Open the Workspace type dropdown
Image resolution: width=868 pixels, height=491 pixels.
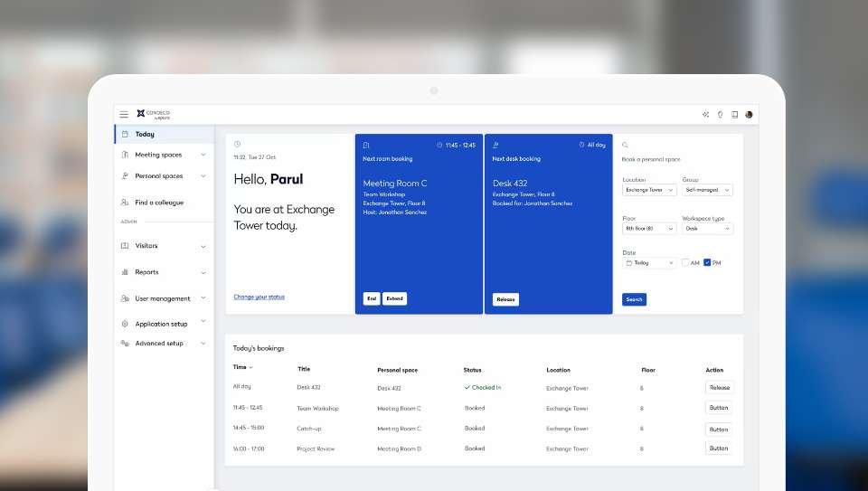click(x=707, y=229)
